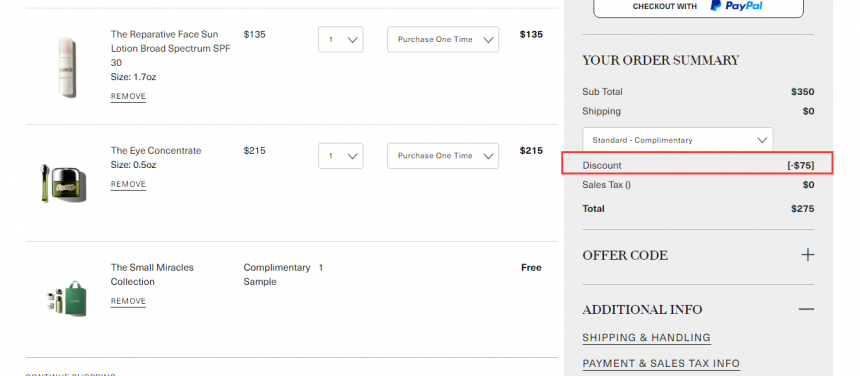Open Purchase One Time dropdown for Eye Concentrate
Screen dimensions: 860x376
coord(443,156)
